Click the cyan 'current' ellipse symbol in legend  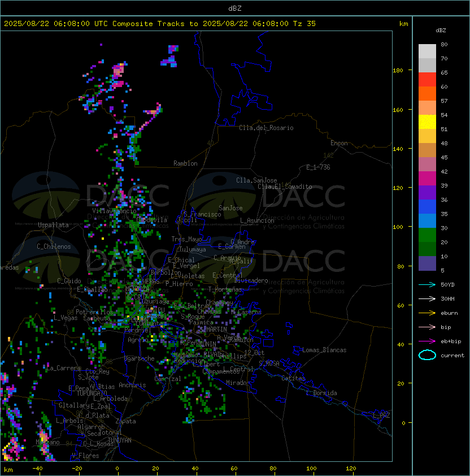pyautogui.click(x=427, y=355)
